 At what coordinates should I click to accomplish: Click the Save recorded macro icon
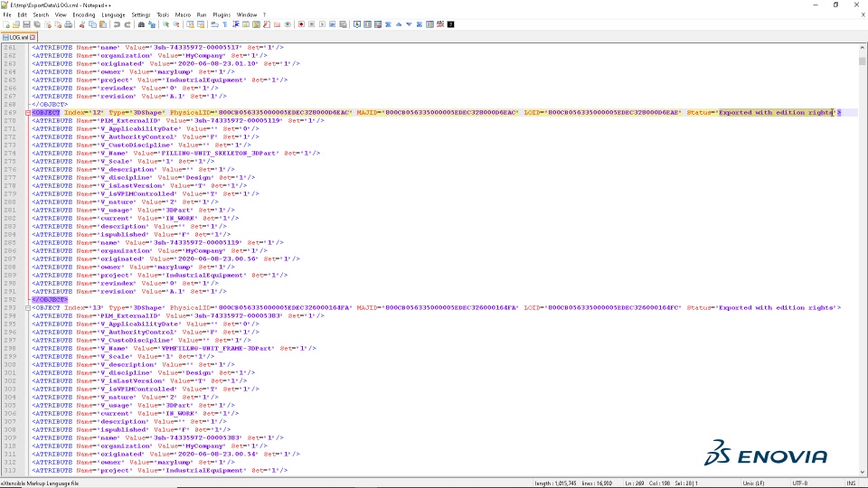[343, 24]
